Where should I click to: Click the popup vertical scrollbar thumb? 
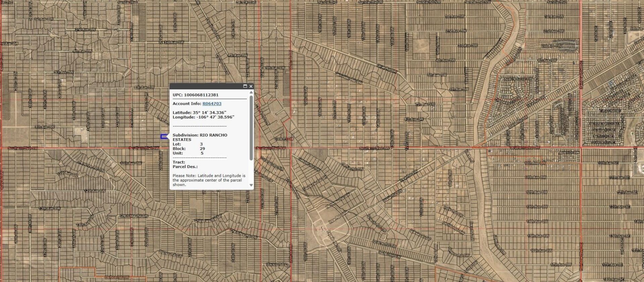pyautogui.click(x=251, y=127)
